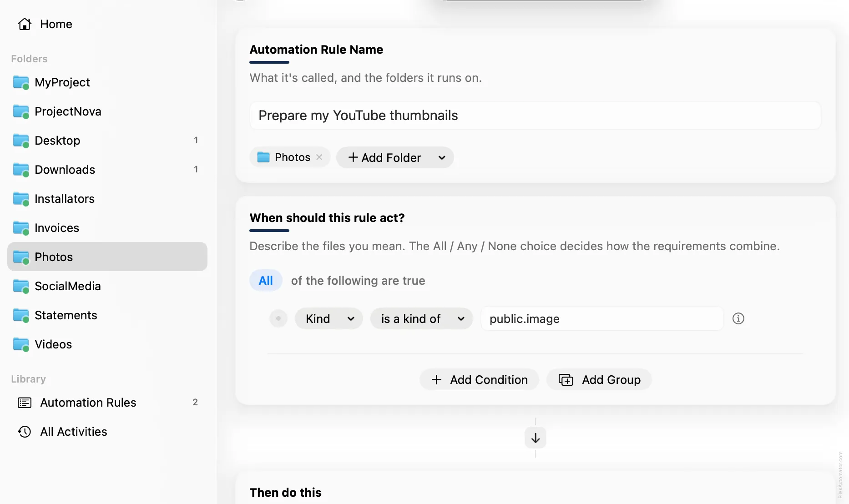Toggle the All match mode selector
The height and width of the screenshot is (504, 849).
266,281
